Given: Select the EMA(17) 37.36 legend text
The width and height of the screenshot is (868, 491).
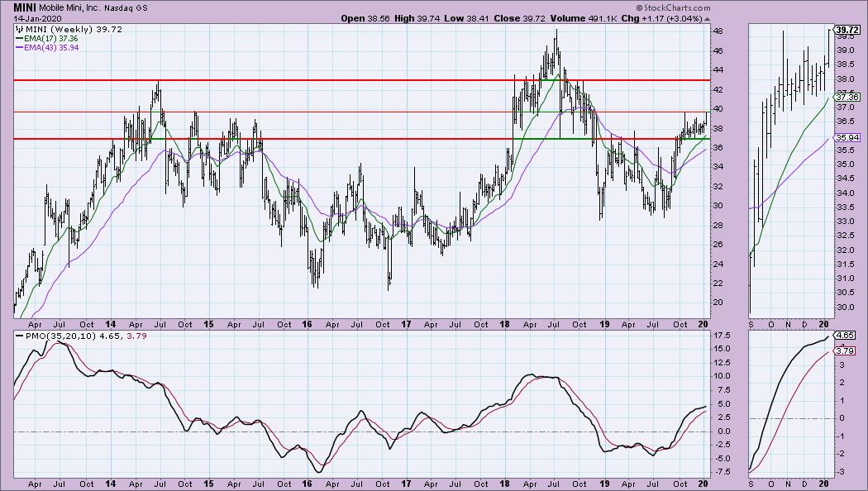Looking at the screenshot, I should tap(51, 39).
